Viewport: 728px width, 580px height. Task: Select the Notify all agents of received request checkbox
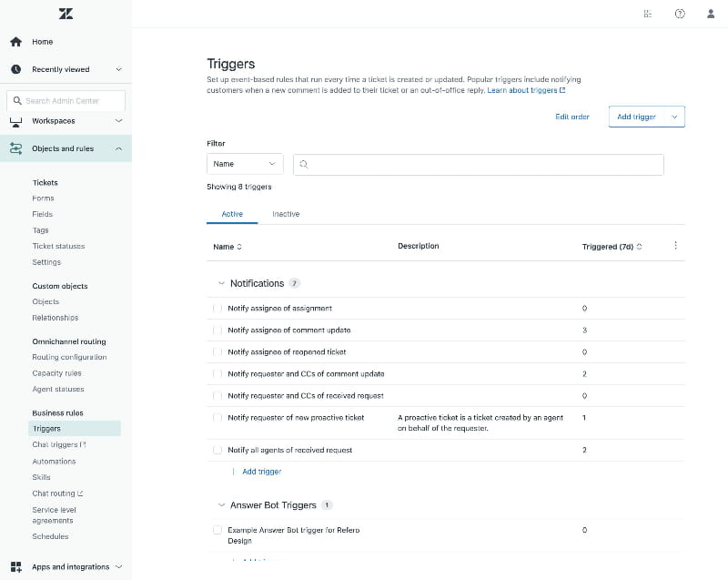(217, 450)
